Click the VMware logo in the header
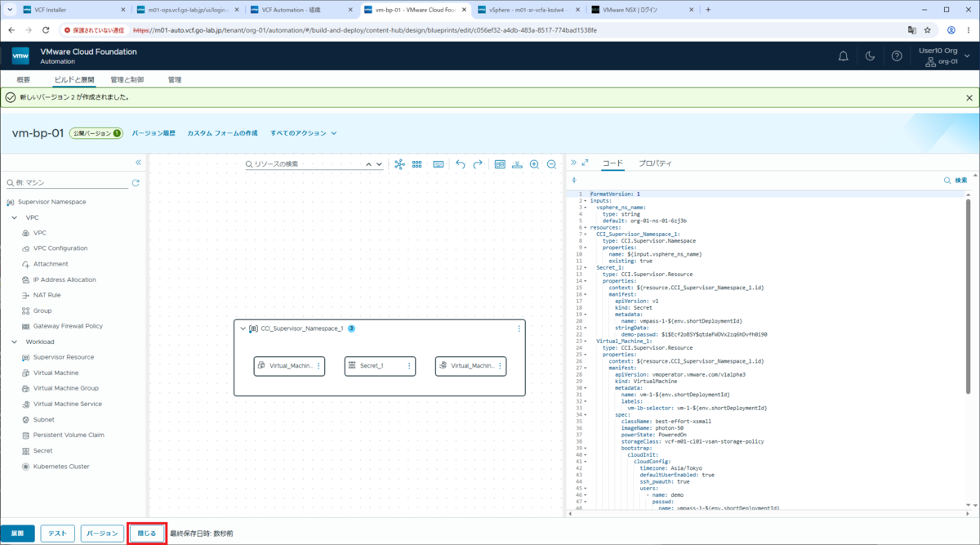Image resolution: width=980 pixels, height=545 pixels. pyautogui.click(x=20, y=56)
